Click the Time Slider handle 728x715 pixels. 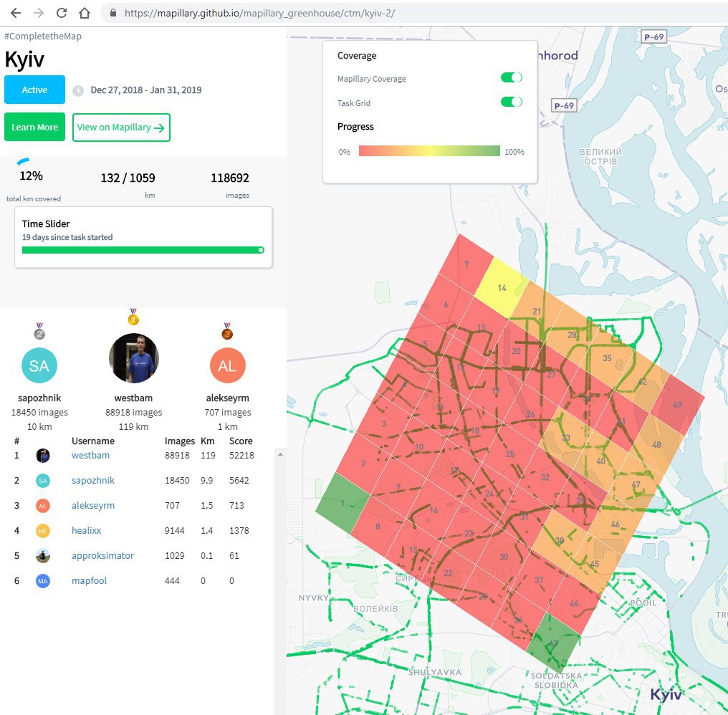[261, 250]
